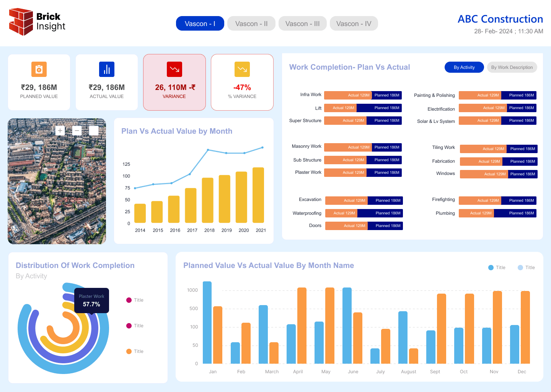Image resolution: width=551 pixels, height=392 pixels.
Task: Click the Lift Actual 129M bar
Action: [340, 108]
